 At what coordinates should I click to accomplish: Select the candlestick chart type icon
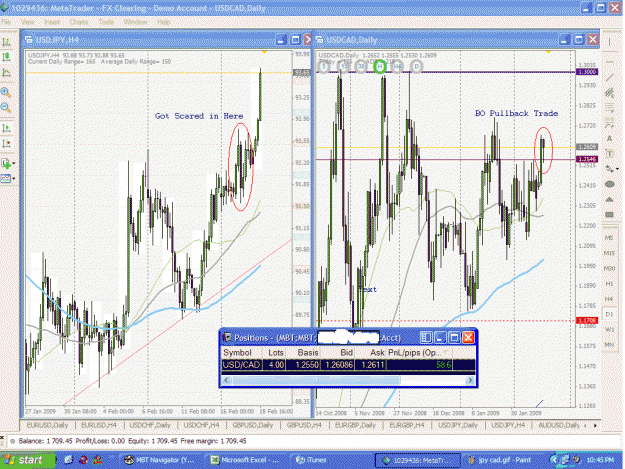click(6, 57)
